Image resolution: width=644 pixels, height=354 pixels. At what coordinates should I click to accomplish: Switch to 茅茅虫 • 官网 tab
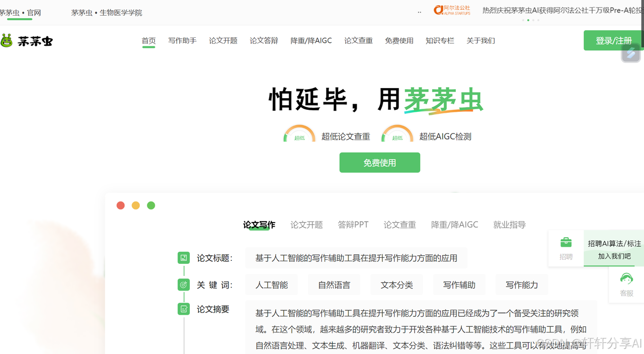pyautogui.click(x=20, y=13)
